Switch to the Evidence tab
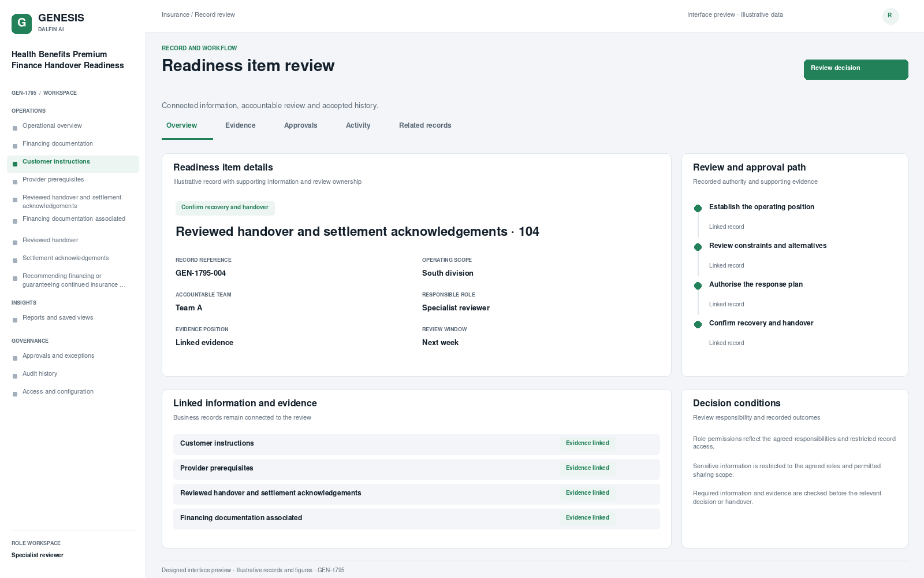 [240, 125]
